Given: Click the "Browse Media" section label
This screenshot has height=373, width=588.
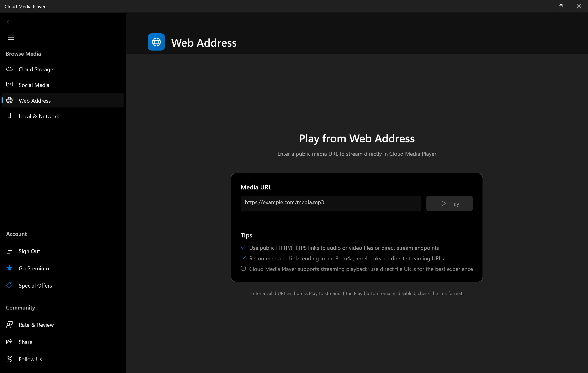Looking at the screenshot, I should [24, 54].
